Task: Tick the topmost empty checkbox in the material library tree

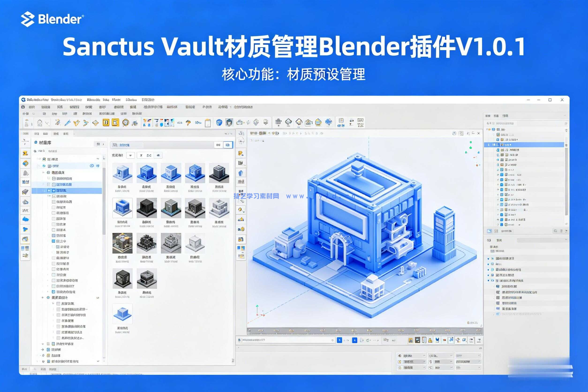Action: pyautogui.click(x=53, y=201)
